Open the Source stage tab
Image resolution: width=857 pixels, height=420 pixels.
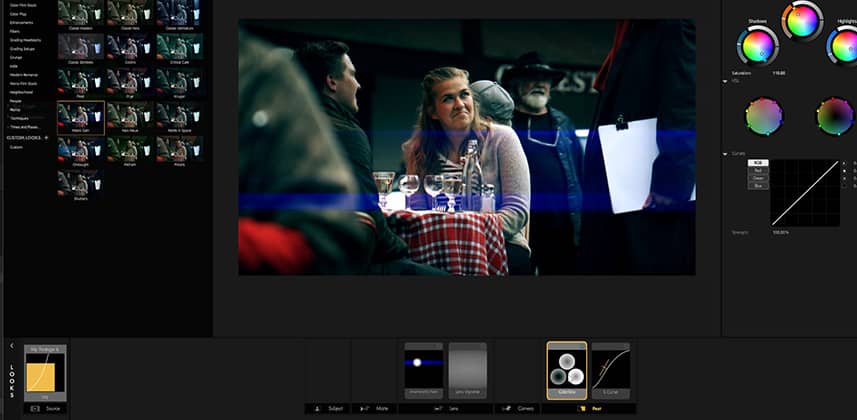45,409
